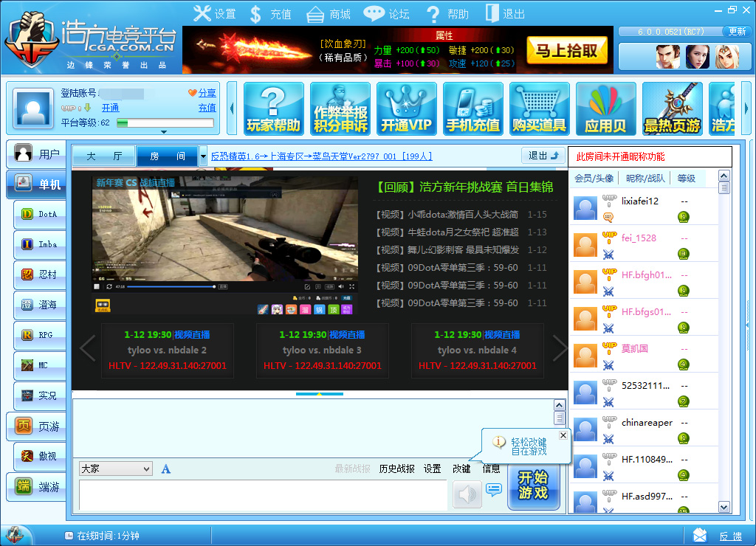Click inside the chat message input field
Screen dimensions: 756x546
click(262, 494)
